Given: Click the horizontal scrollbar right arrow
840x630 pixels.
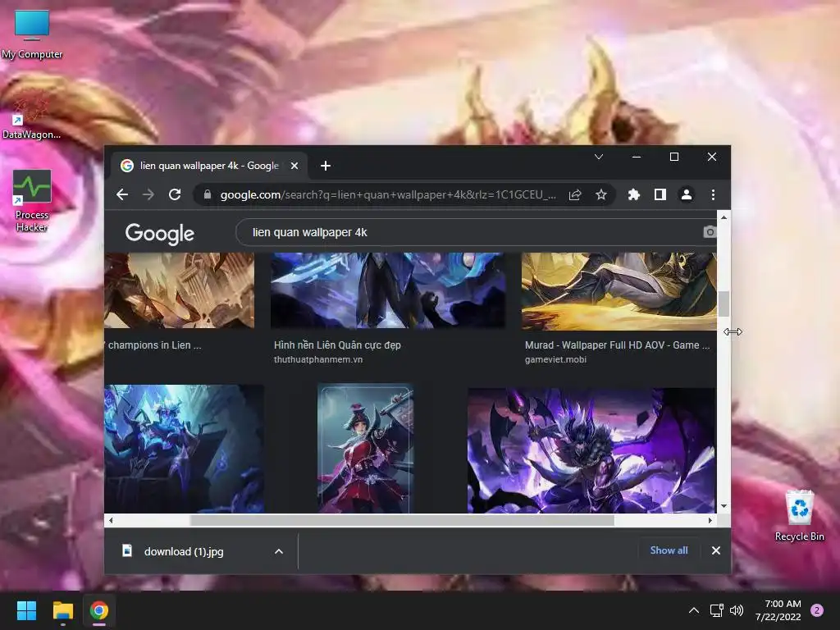Looking at the screenshot, I should (710, 520).
